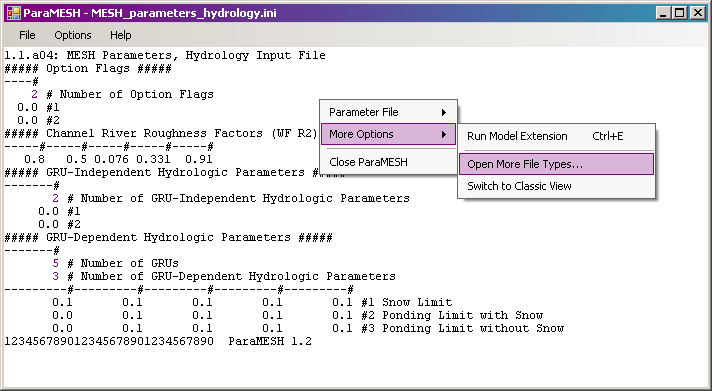Viewport: 712px width, 391px height.
Task: Click '#3 Ponding Limit without Snow' label
Action: pyautogui.click(x=462, y=328)
